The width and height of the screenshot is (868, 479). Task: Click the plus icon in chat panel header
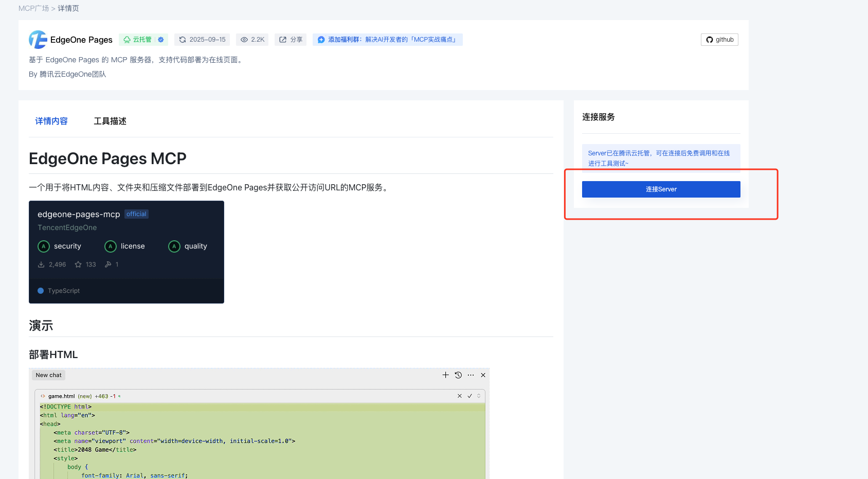pos(445,375)
